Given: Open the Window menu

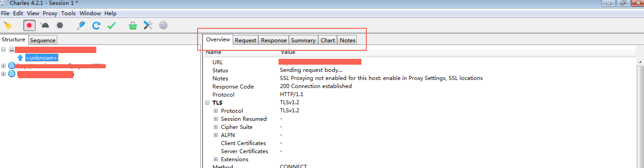Looking at the screenshot, I should pos(90,13).
